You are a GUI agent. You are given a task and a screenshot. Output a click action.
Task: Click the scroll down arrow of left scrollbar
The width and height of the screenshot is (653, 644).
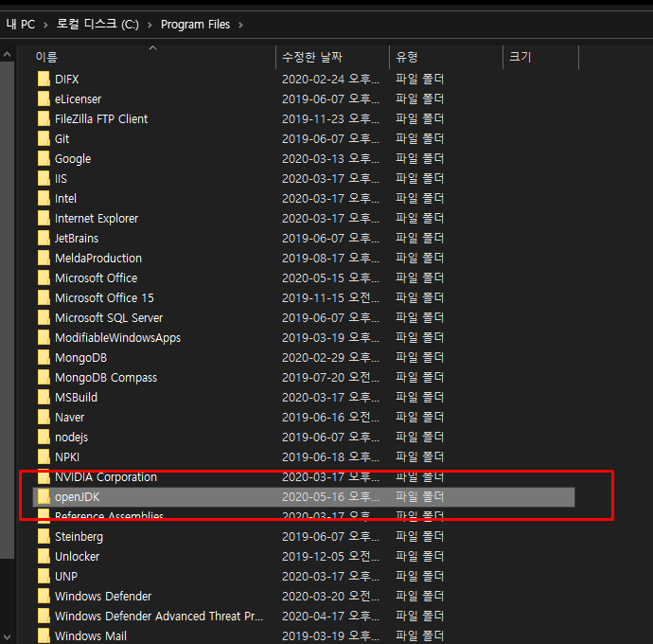7,637
